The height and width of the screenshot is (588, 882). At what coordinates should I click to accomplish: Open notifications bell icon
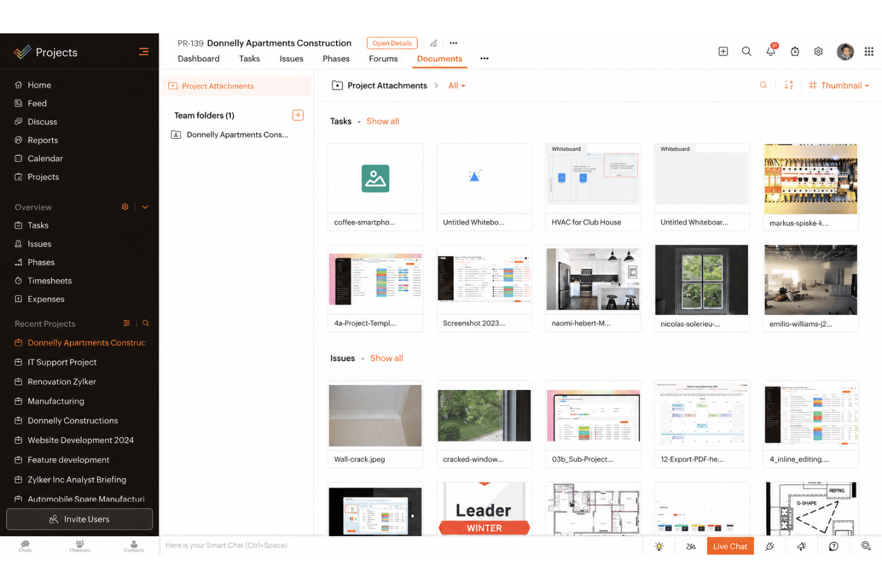point(771,51)
